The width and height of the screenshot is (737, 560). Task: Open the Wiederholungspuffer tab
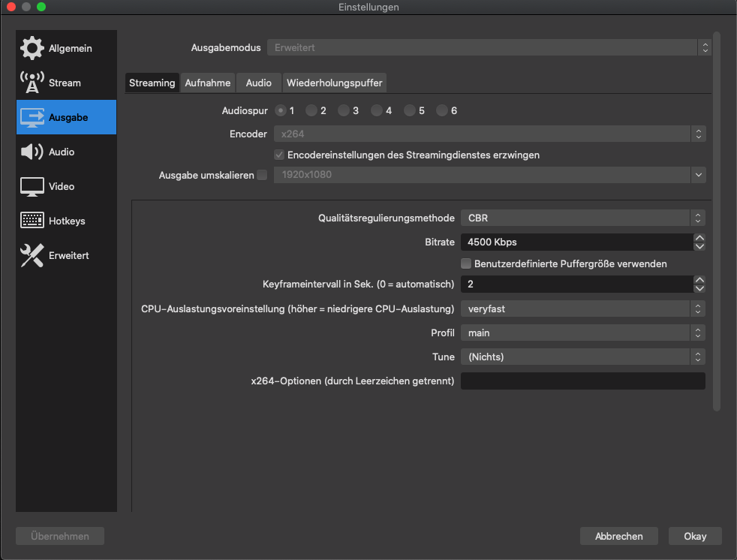pyautogui.click(x=335, y=83)
